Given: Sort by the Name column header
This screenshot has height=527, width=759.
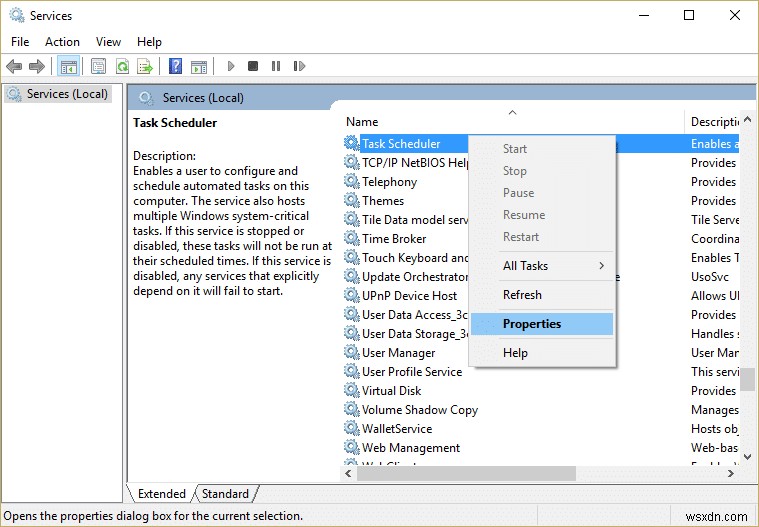Looking at the screenshot, I should (x=513, y=122).
